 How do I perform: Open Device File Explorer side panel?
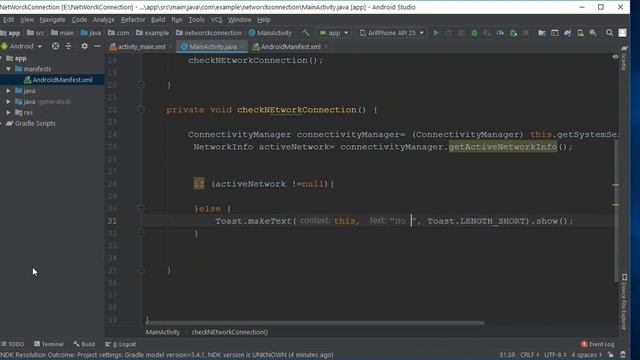coord(624,301)
